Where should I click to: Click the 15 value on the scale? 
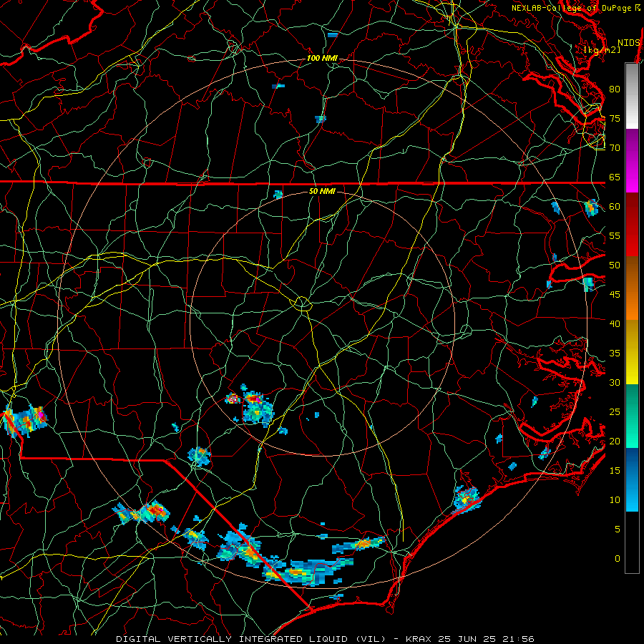click(x=615, y=470)
